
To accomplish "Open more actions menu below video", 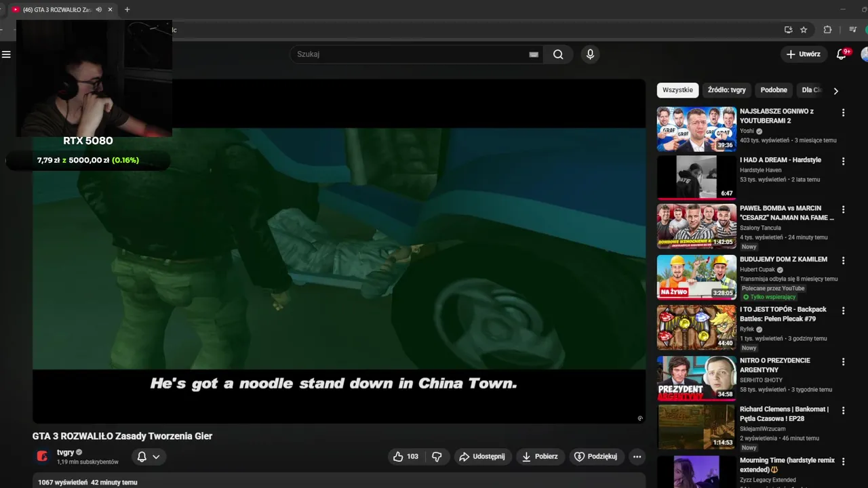I will (x=637, y=457).
